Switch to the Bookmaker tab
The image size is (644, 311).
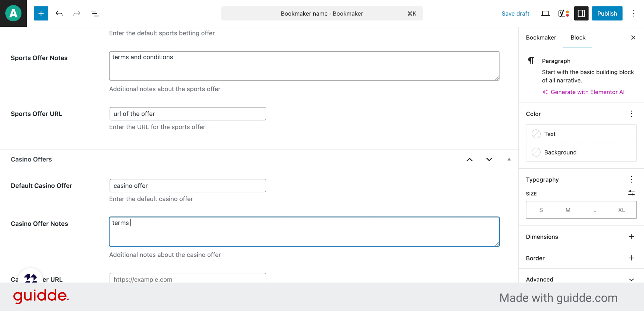541,38
